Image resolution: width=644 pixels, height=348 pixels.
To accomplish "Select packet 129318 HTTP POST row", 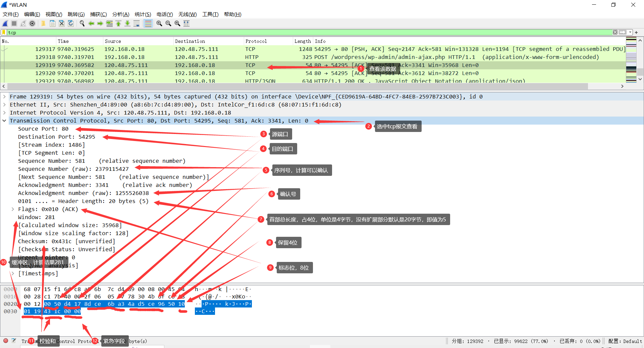I will [x=313, y=57].
